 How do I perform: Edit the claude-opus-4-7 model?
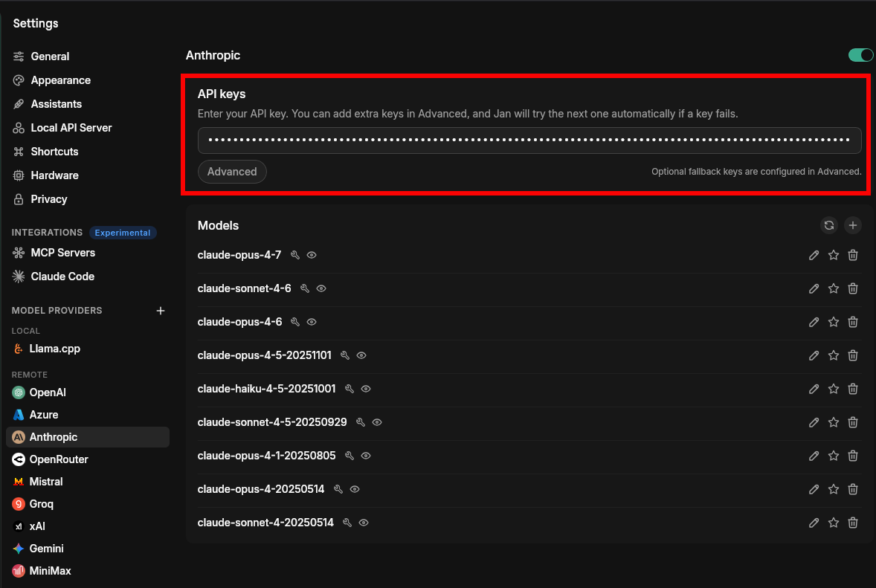pyautogui.click(x=814, y=255)
